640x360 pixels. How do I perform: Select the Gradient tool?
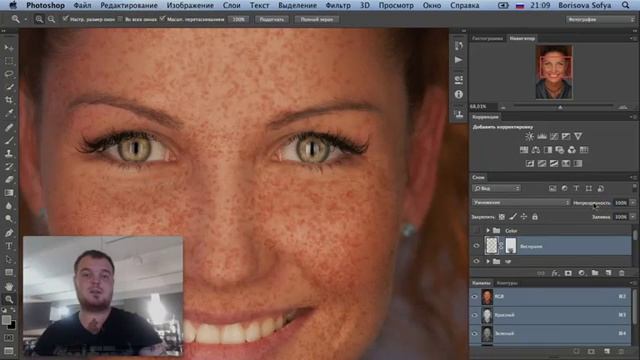click(9, 193)
